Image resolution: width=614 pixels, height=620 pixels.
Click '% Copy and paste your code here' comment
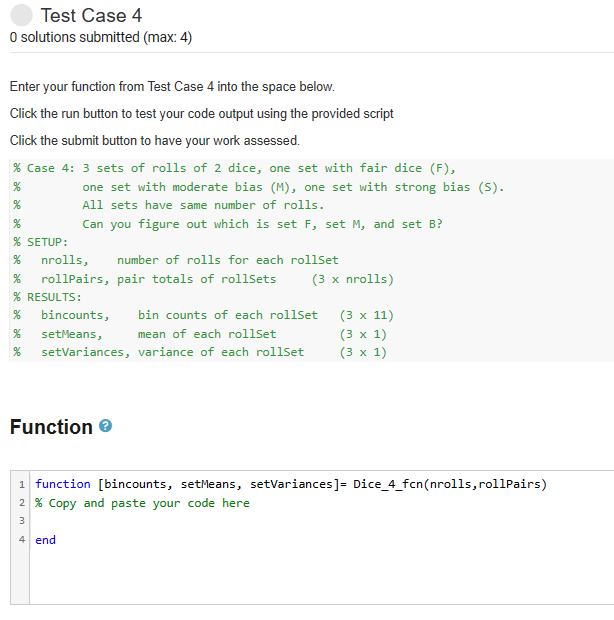142,503
